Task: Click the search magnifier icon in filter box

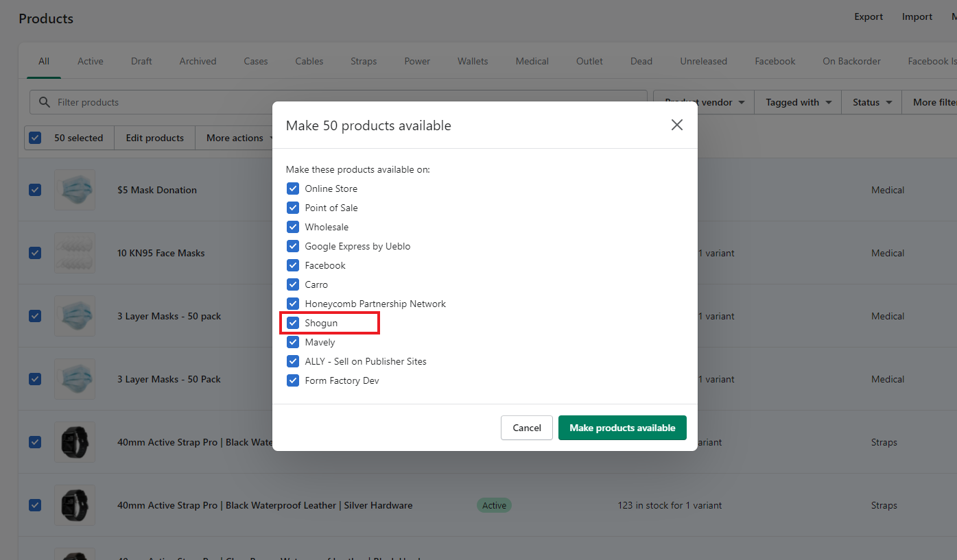Action: coord(45,102)
